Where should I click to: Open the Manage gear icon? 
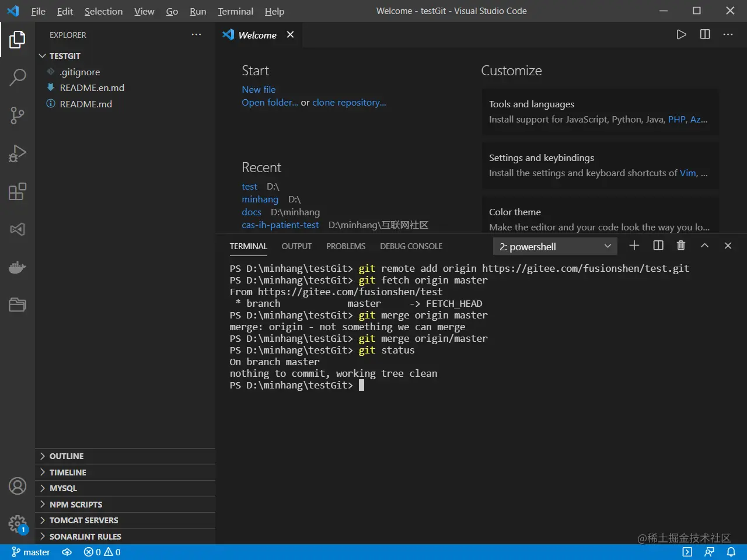click(18, 524)
